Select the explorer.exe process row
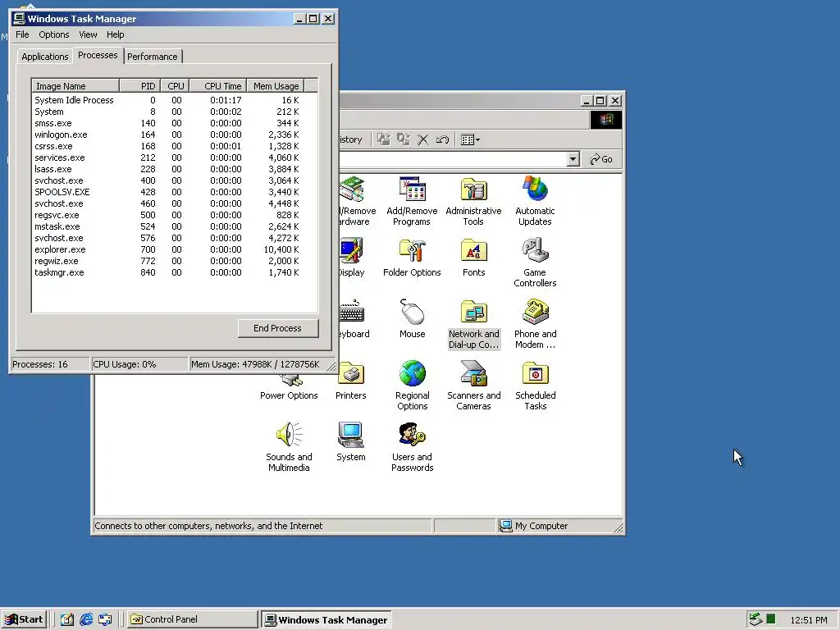The width and height of the screenshot is (840, 630). click(175, 249)
